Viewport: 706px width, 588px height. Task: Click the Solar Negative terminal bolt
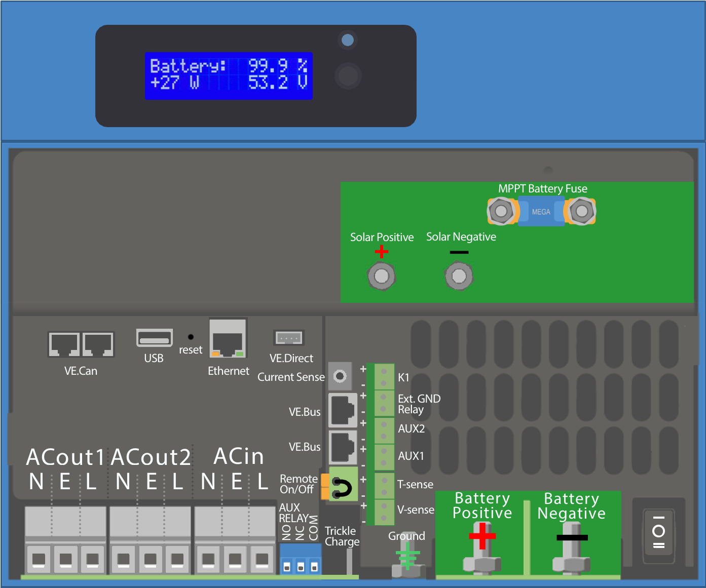459,276
